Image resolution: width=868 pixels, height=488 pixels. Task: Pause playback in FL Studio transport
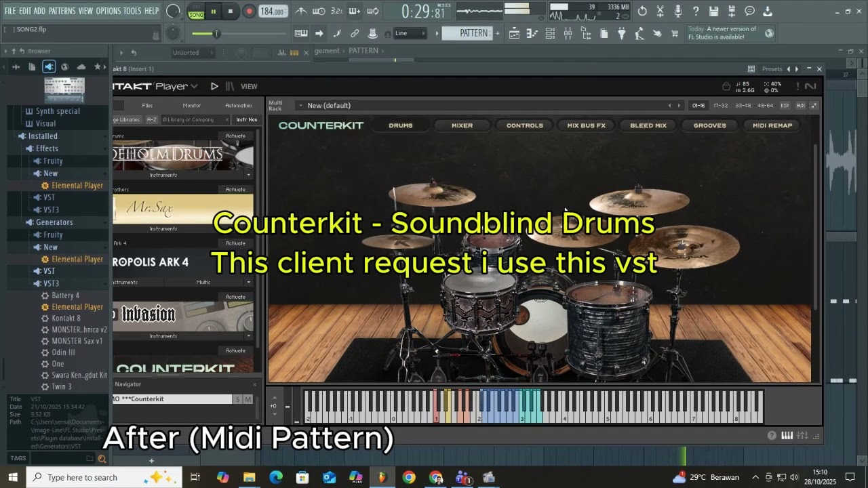click(x=213, y=12)
